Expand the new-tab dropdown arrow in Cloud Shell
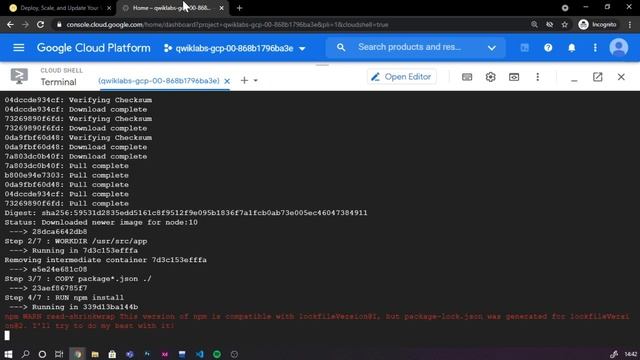The height and width of the screenshot is (360, 640). (x=256, y=80)
